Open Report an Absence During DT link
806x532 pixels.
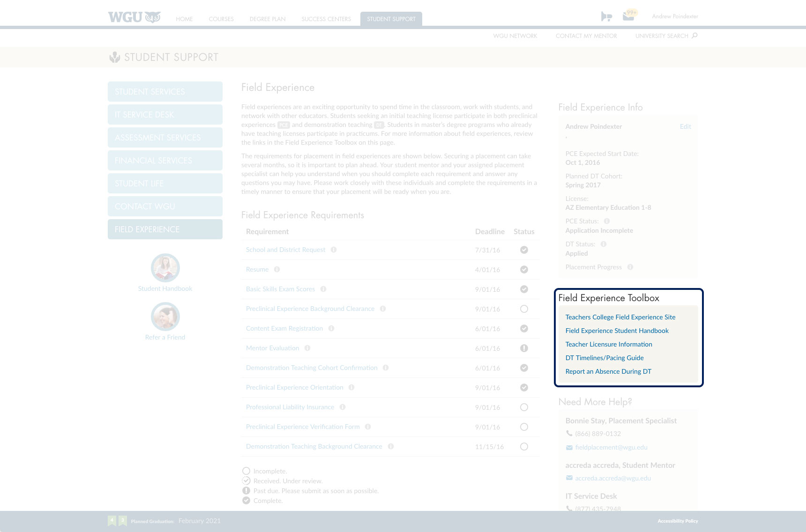coord(608,371)
